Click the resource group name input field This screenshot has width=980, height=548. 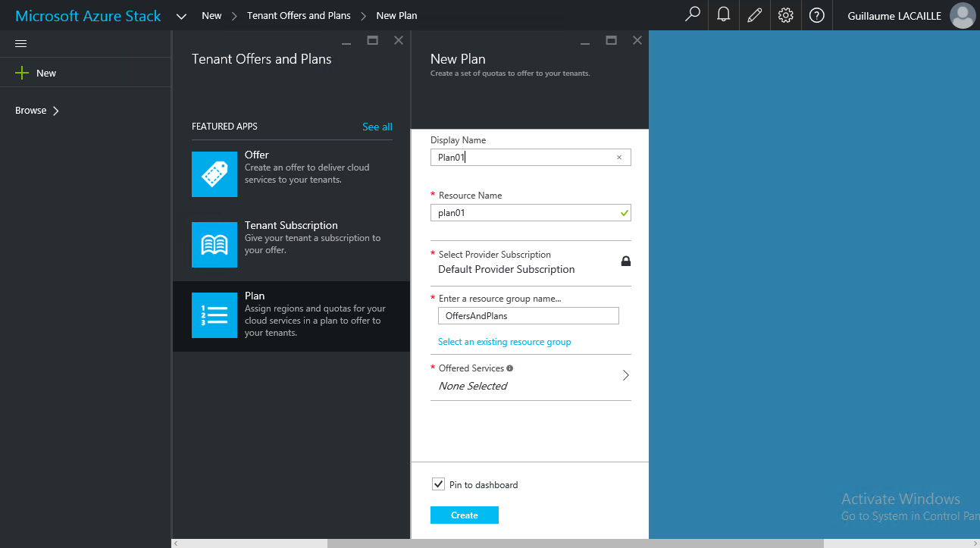coord(528,315)
